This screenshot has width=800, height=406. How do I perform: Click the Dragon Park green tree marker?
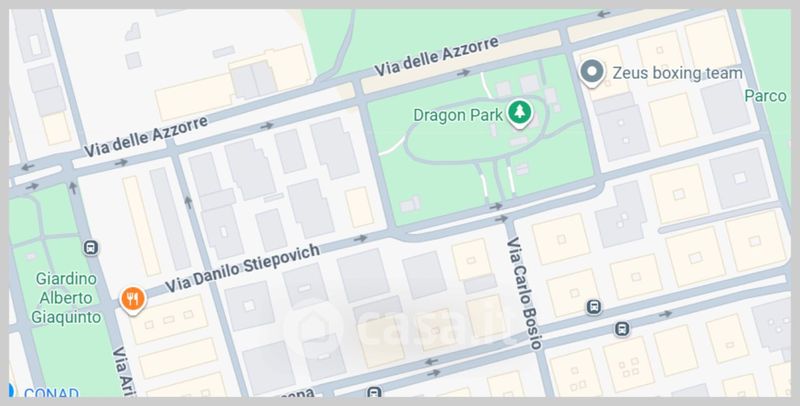point(519,112)
